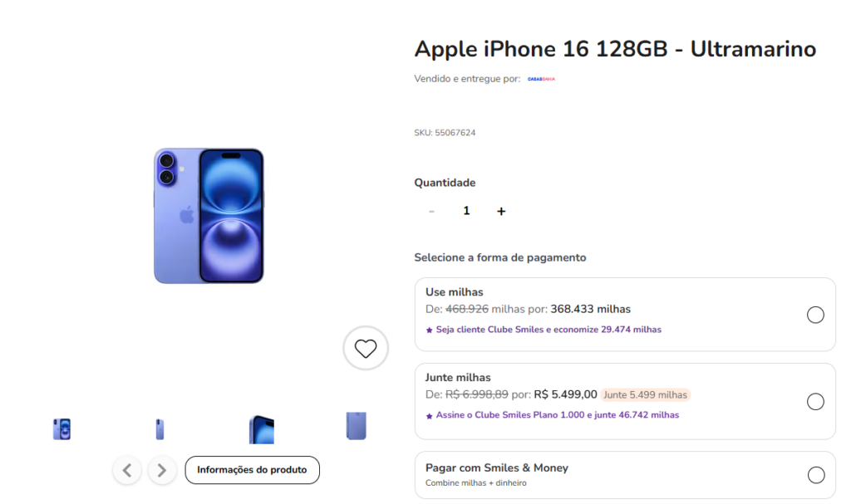Click the main iPhone product image

coord(209,216)
